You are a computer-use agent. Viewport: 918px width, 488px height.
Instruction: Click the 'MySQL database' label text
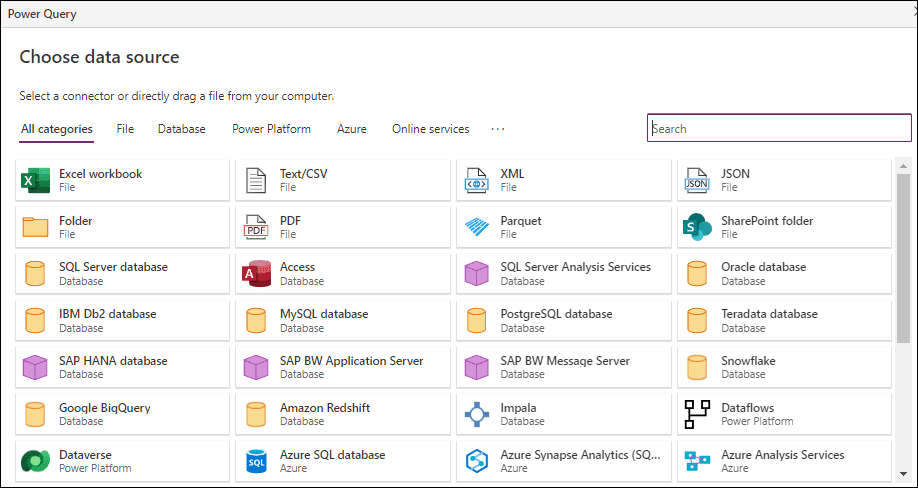coord(324,314)
